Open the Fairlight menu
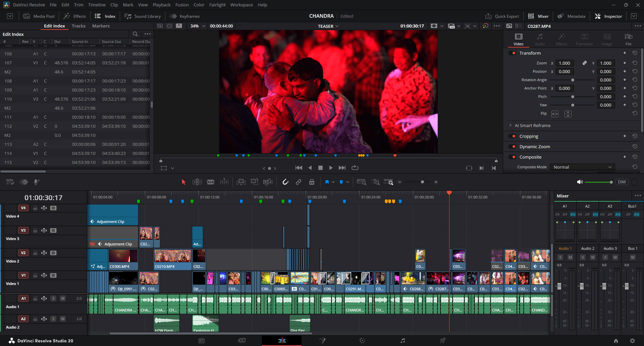The width and height of the screenshot is (644, 346). pos(217,5)
